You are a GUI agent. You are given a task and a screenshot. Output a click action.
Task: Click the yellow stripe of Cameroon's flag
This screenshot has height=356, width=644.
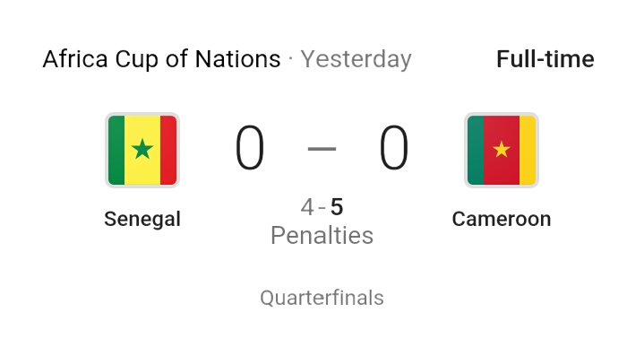coord(528,150)
